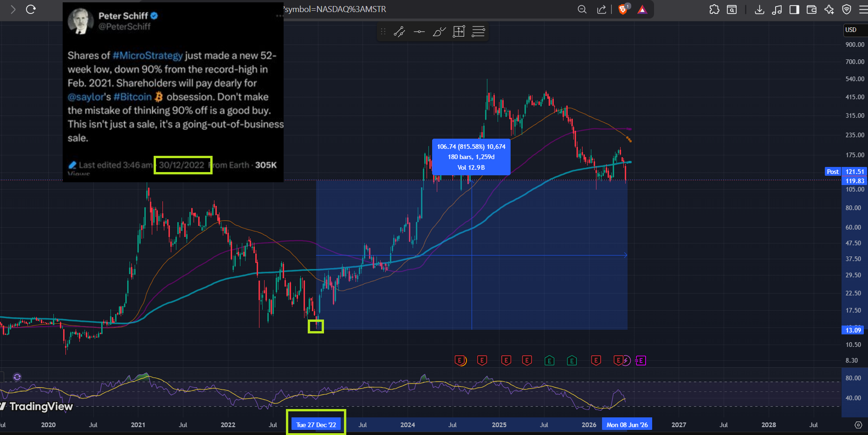Viewport: 868px width, 435px height.
Task: Select the Fibonacci retracement lines tool
Action: (479, 32)
